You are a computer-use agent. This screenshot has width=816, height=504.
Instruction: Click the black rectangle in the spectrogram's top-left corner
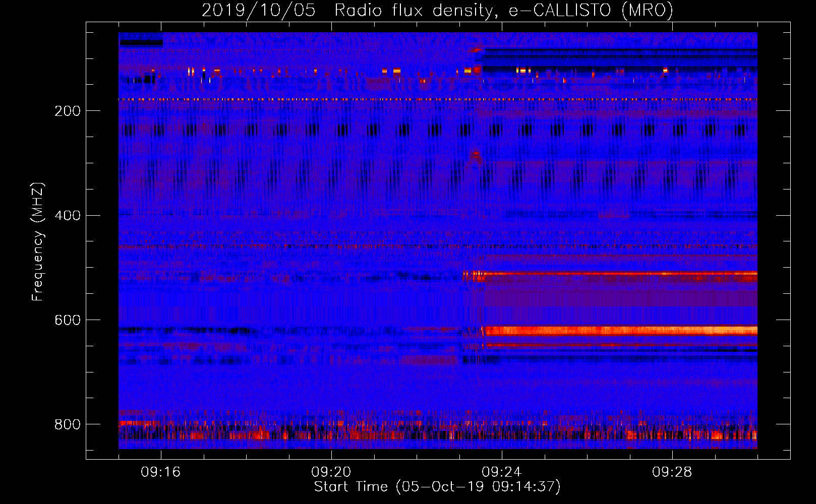pos(141,43)
